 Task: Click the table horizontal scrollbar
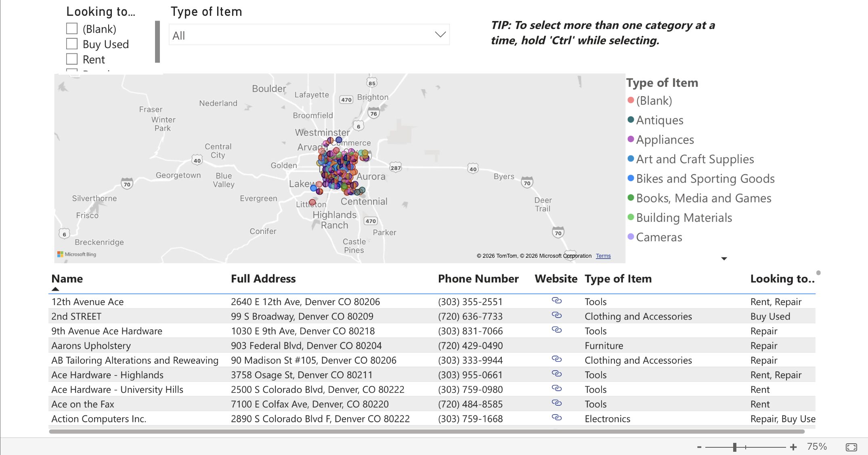(427, 432)
